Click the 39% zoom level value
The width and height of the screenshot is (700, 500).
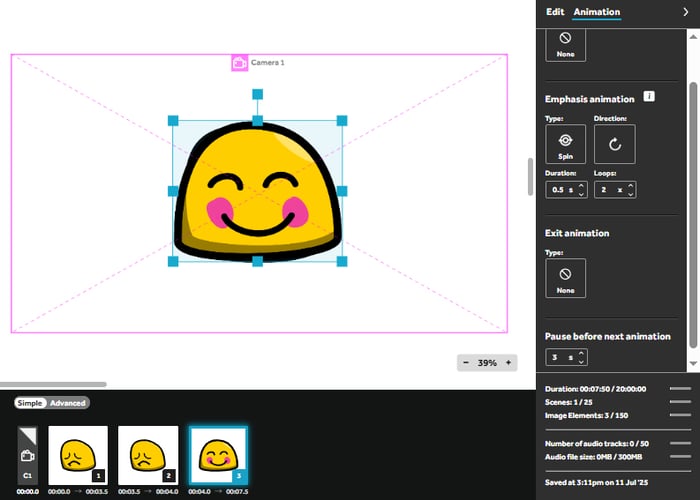(487, 363)
